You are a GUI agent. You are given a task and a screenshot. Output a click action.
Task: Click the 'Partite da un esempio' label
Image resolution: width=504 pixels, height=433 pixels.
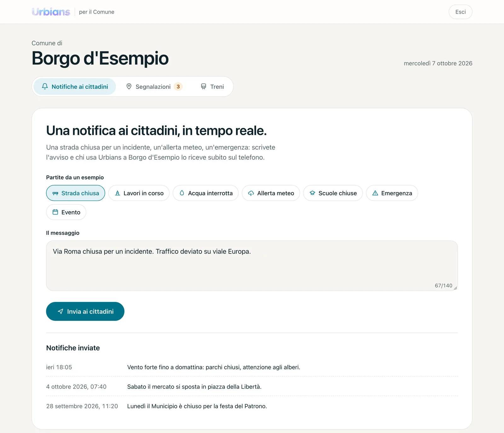pyautogui.click(x=75, y=177)
